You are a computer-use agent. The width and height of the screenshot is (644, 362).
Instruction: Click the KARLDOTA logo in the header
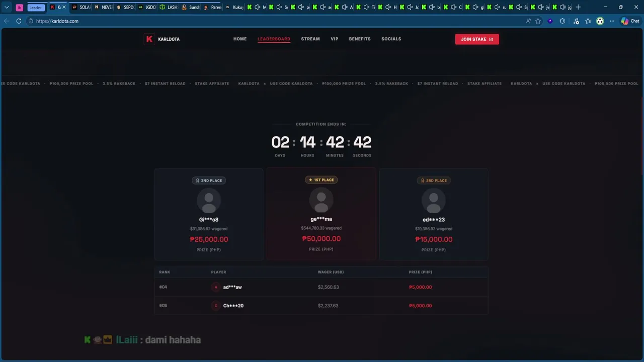(162, 39)
